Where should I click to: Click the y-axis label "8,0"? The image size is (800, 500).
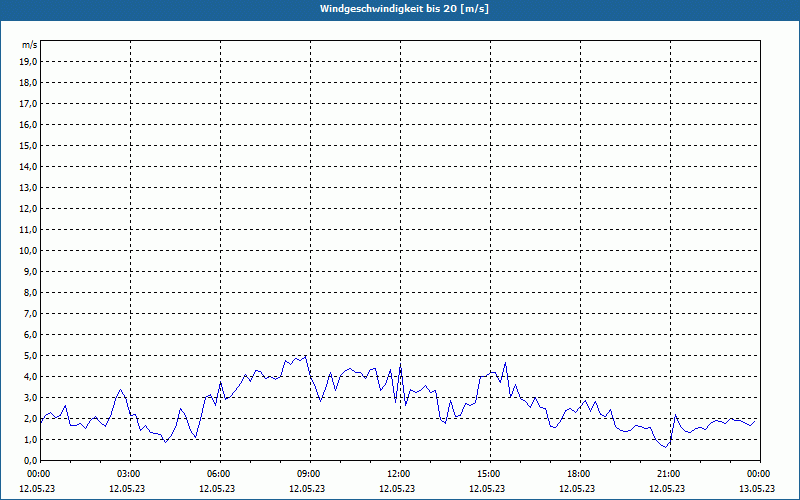[31, 292]
